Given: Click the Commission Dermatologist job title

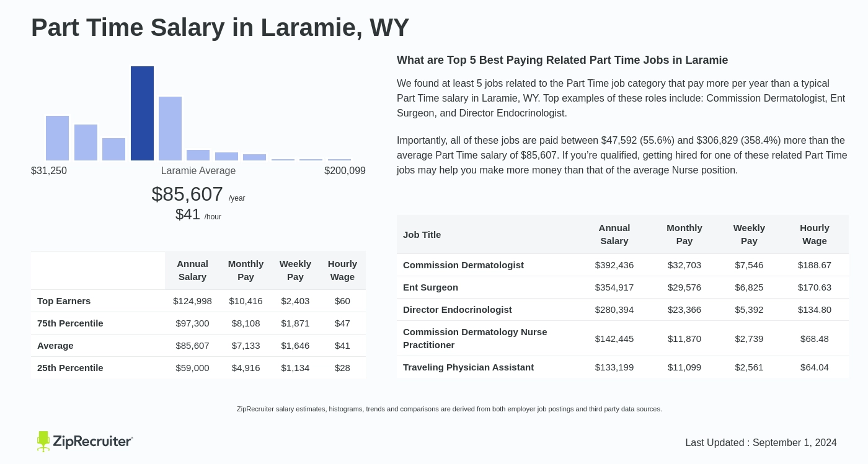Looking at the screenshot, I should click(x=463, y=265).
